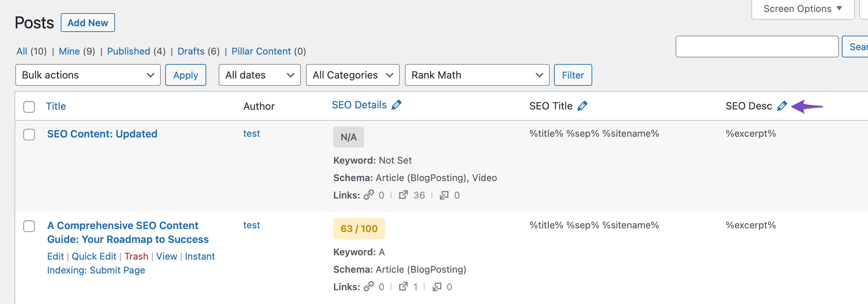Click the Author column header
Viewport: 868px width, 304px height.
click(x=259, y=106)
